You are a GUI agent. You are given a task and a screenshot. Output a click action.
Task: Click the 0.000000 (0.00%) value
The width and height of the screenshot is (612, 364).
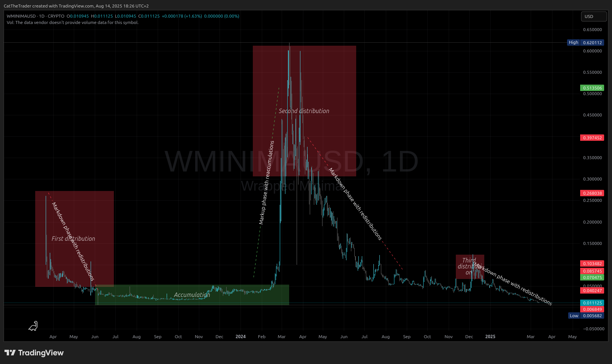tap(222, 16)
